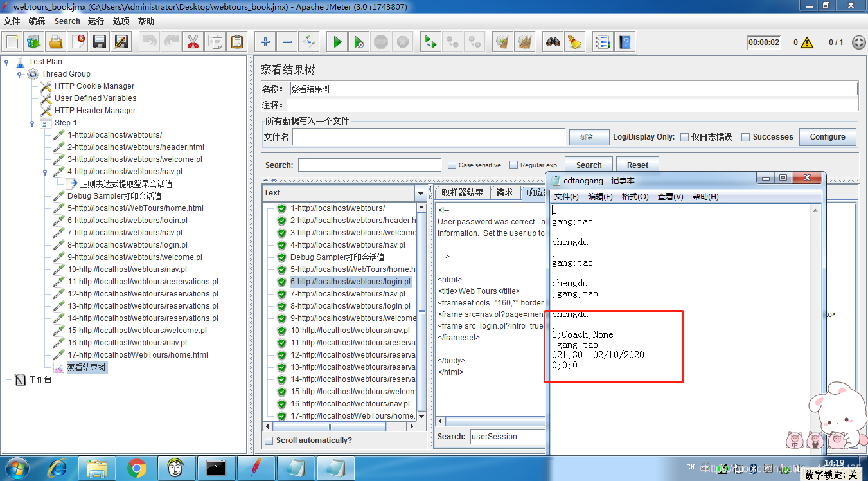Select 工作台 in the tree
This screenshot has width=868, height=481.
point(40,380)
